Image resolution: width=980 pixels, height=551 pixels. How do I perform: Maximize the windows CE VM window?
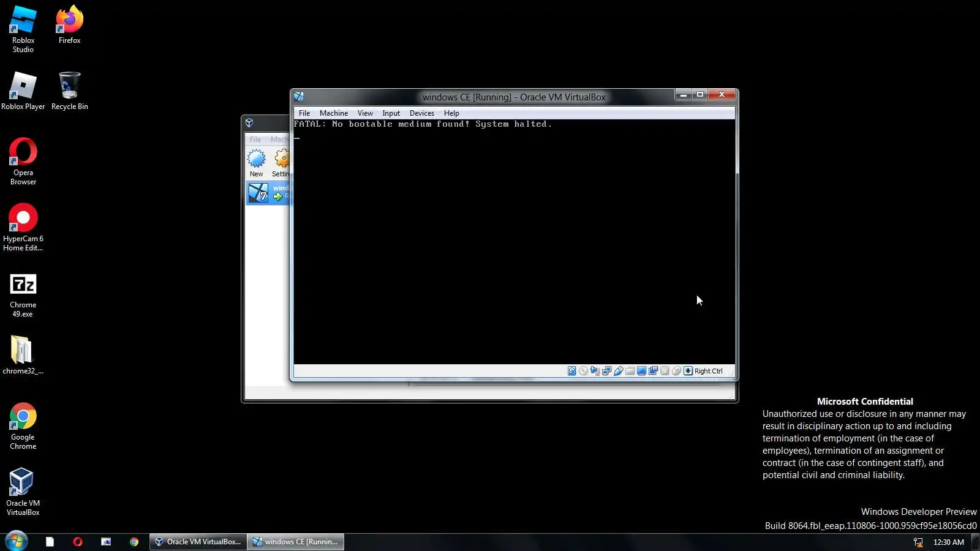(700, 94)
